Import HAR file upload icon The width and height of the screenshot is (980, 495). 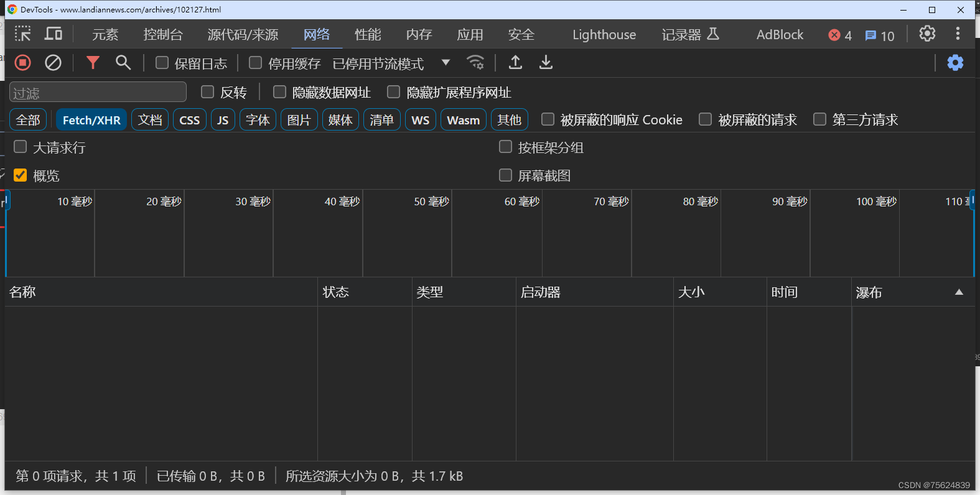tap(515, 63)
